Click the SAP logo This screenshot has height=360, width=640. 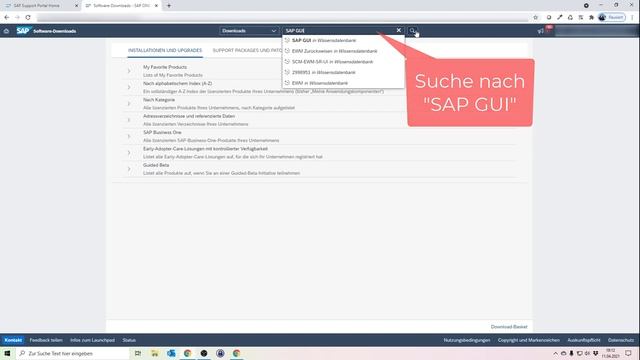click(x=24, y=31)
